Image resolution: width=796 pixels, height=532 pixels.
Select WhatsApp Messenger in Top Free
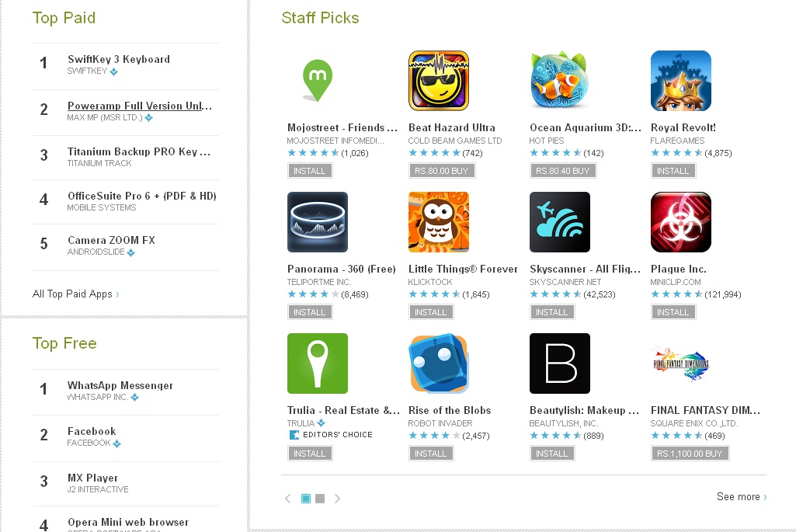pos(120,385)
